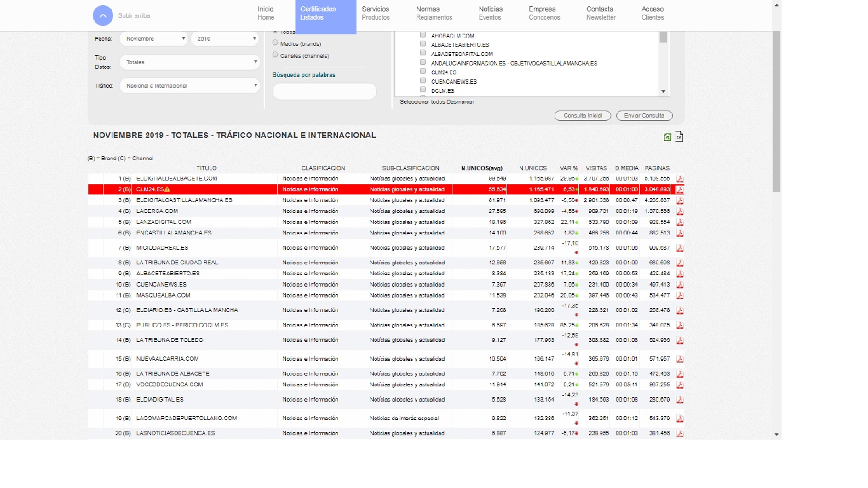868x488 pixels.
Task: Export table as CSV file icon
Action: [x=679, y=137]
